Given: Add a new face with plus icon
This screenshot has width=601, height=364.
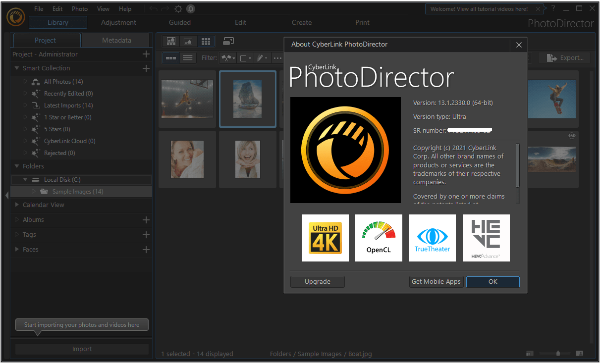Looking at the screenshot, I should click(x=146, y=250).
